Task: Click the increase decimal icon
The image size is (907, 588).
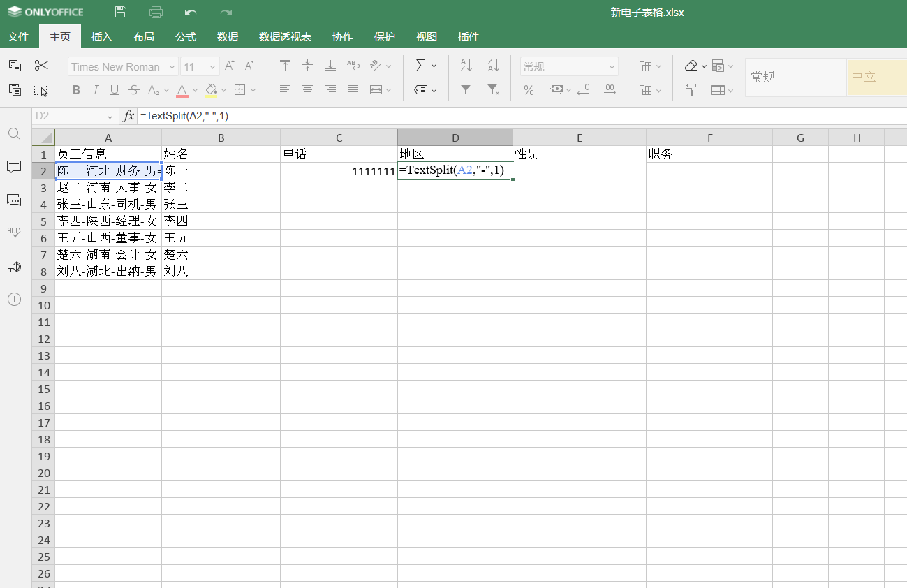Action: [610, 89]
